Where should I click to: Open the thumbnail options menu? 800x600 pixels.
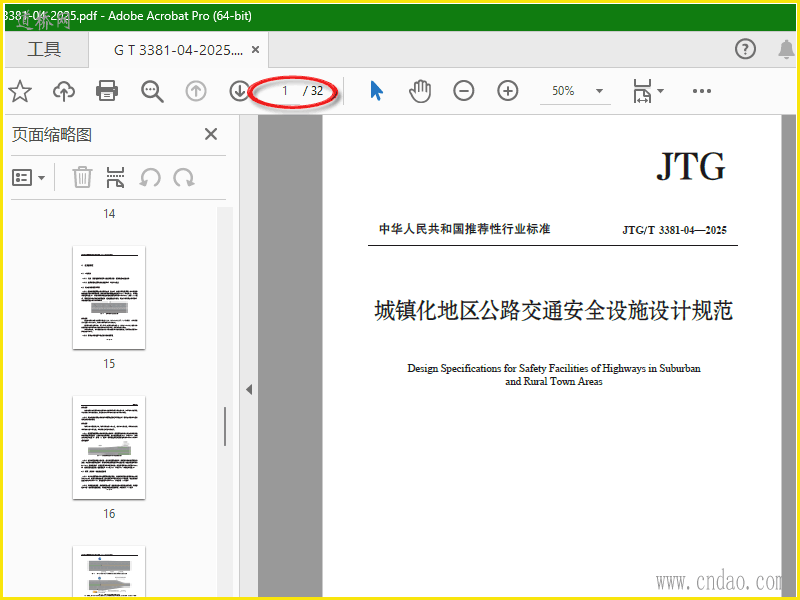point(28,178)
